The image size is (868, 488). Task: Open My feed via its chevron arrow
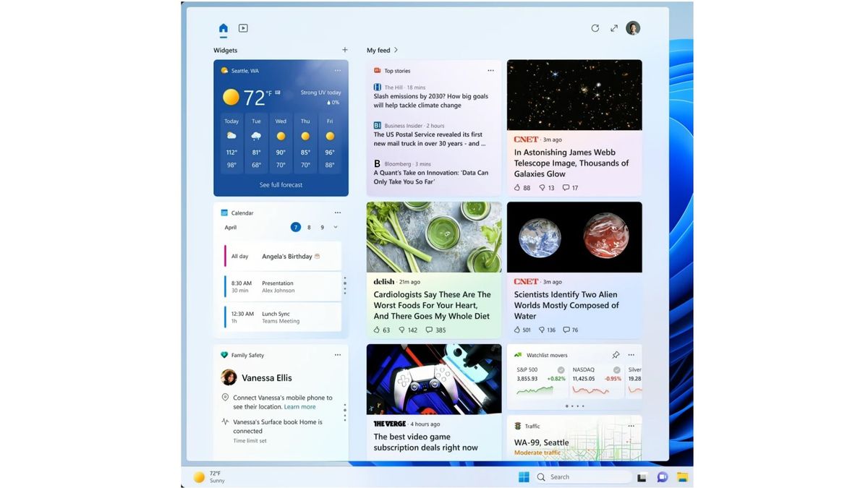coord(394,50)
